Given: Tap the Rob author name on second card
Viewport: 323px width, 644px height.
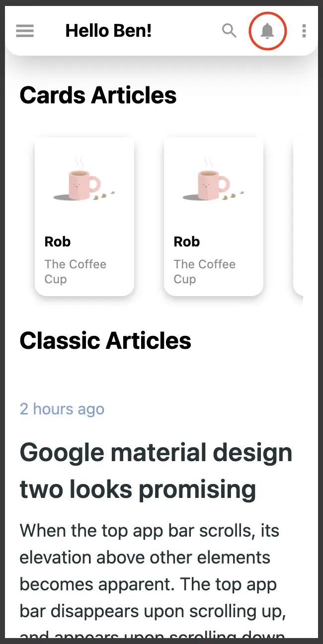Looking at the screenshot, I should coord(186,241).
